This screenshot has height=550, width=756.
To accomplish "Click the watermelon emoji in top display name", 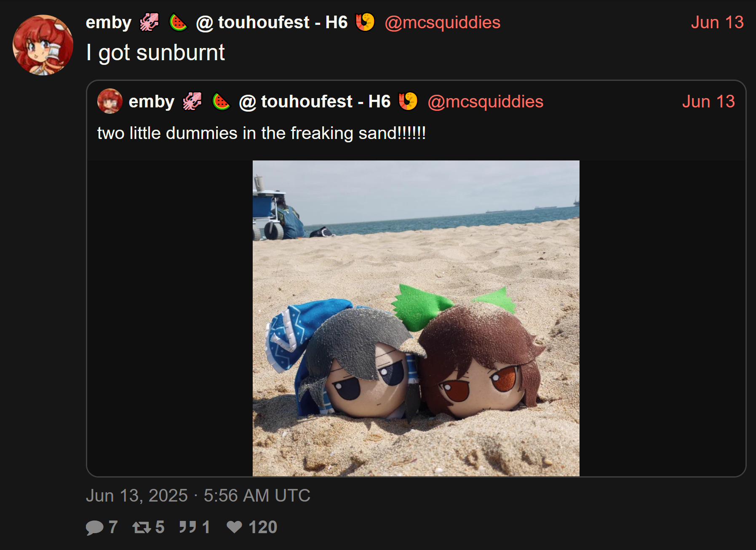I will (x=178, y=22).
